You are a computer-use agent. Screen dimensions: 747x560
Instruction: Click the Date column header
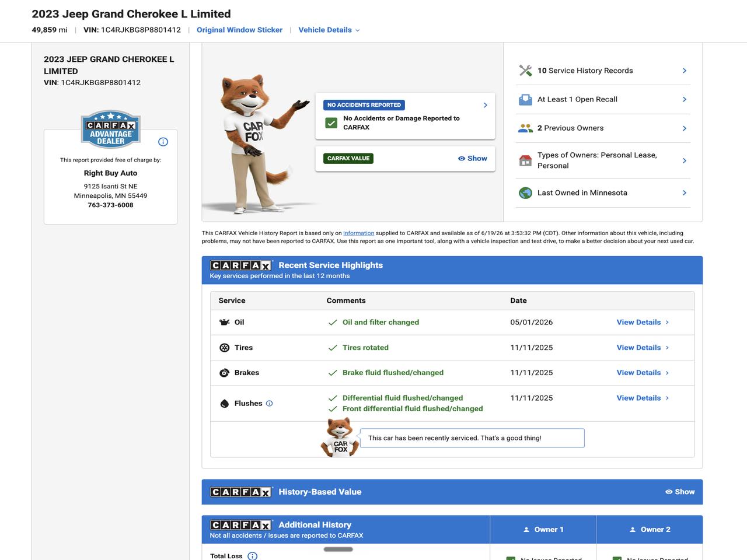coord(518,300)
